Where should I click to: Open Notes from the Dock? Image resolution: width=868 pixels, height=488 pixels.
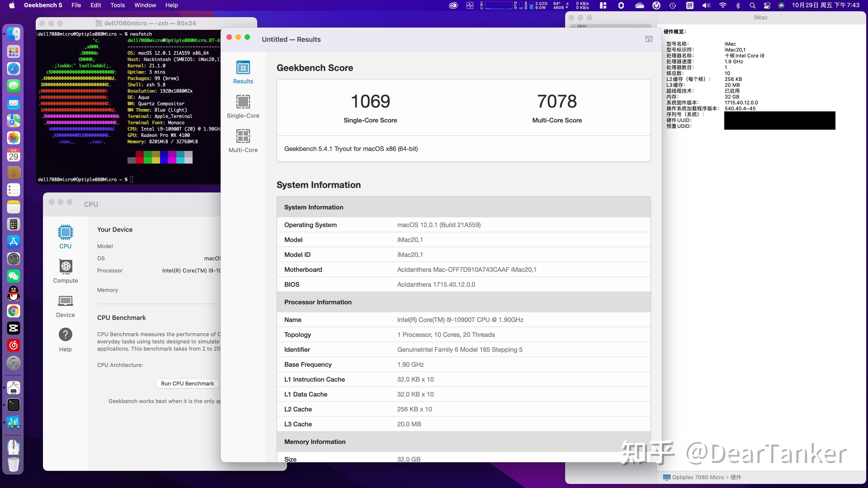point(14,207)
